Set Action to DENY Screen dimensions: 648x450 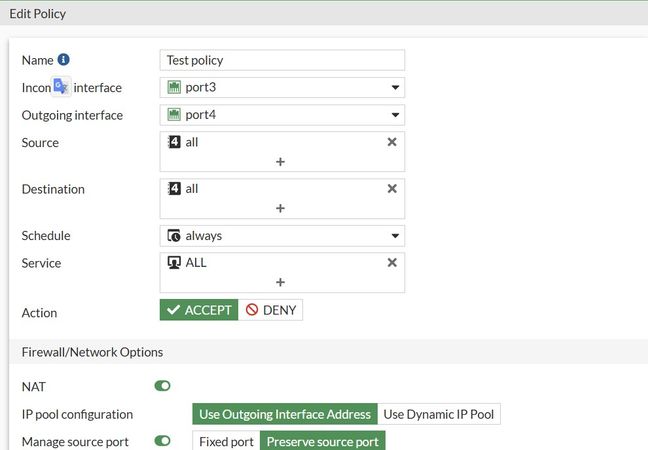coord(271,310)
